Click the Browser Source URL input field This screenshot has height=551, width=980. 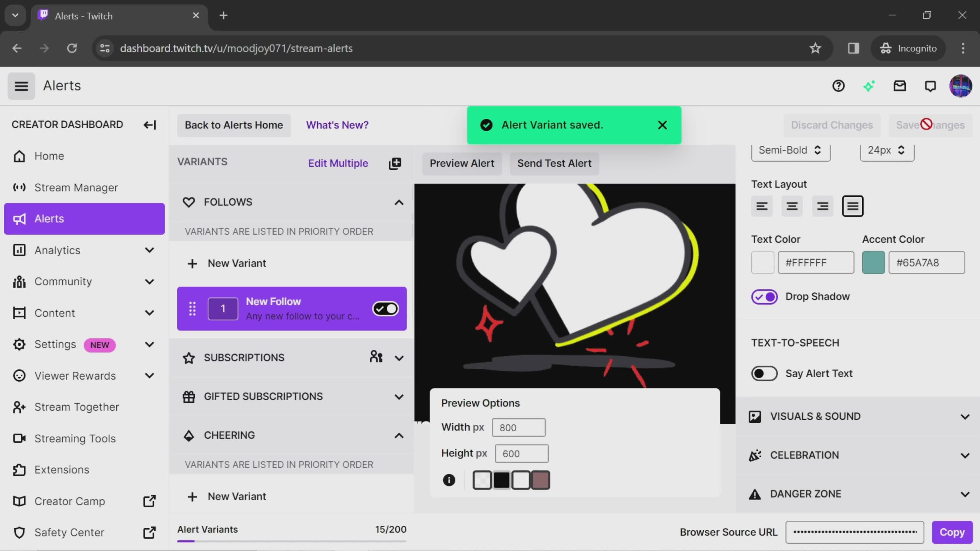855,532
